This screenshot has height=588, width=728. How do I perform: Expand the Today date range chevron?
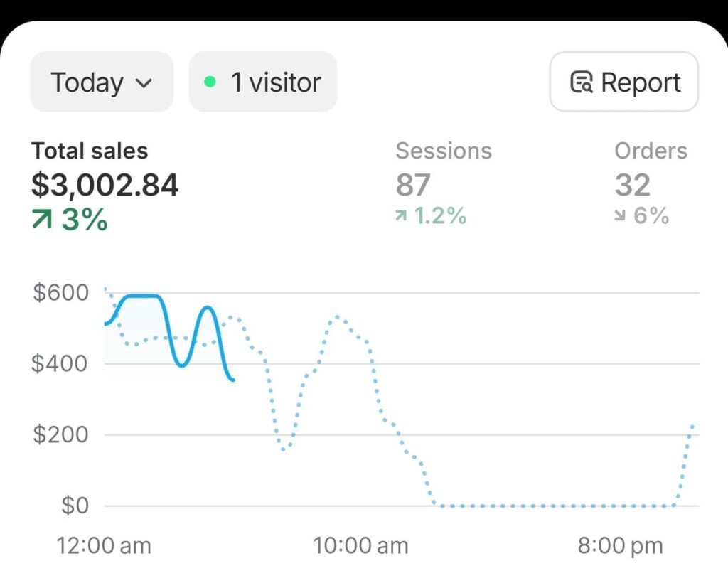[144, 83]
